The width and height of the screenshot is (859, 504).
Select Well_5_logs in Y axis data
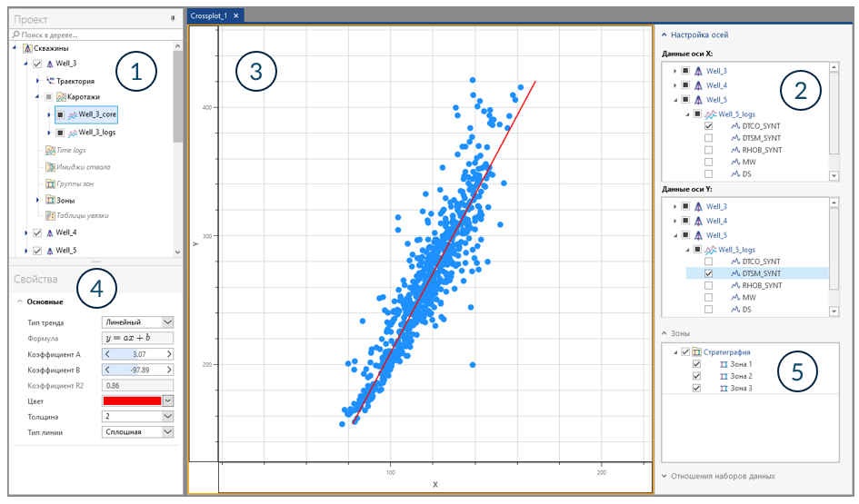tap(737, 250)
